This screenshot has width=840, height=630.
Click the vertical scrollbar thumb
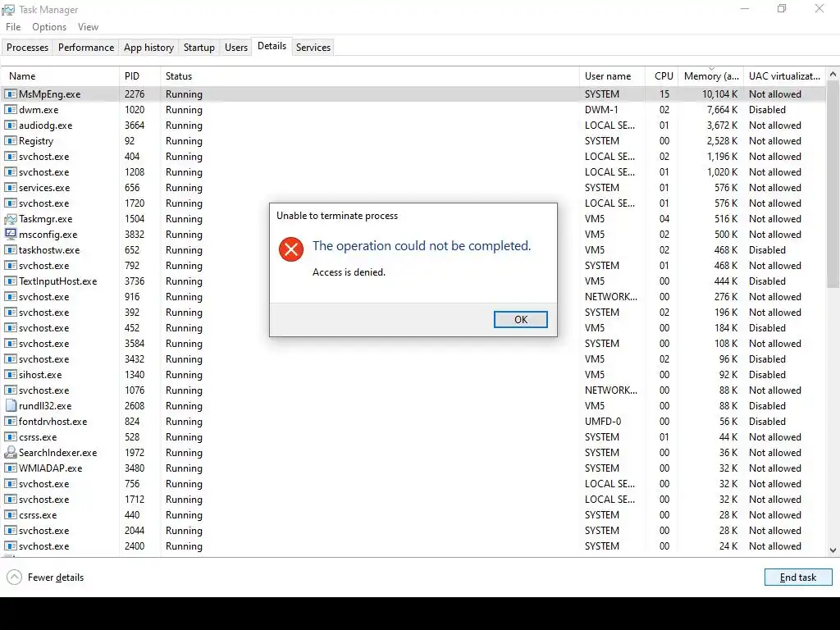click(833, 185)
